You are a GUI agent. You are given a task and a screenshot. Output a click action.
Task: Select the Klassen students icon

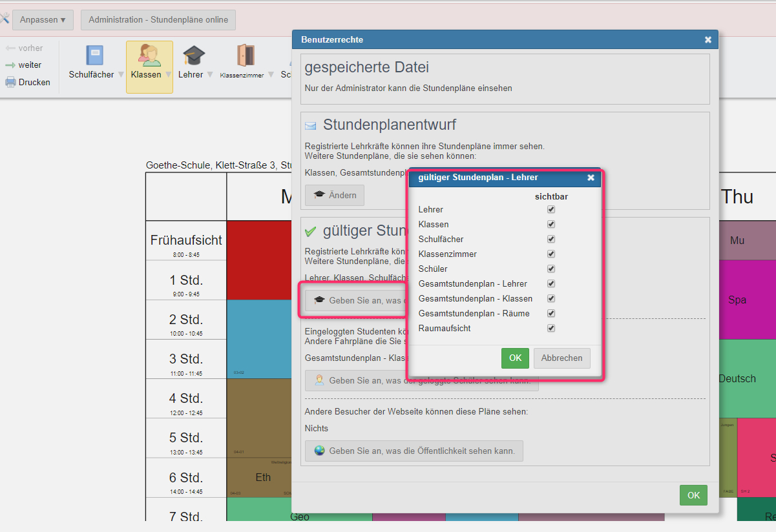click(x=149, y=56)
